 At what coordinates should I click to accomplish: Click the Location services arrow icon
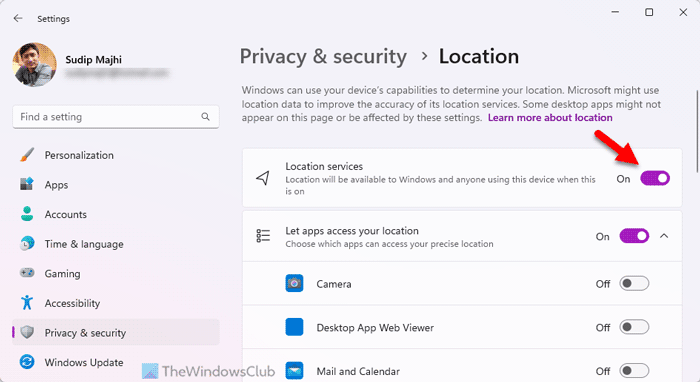[x=263, y=178]
